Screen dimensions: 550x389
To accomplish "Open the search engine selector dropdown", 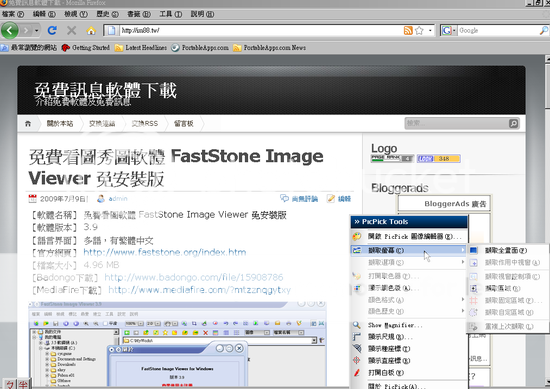I will coord(449,31).
